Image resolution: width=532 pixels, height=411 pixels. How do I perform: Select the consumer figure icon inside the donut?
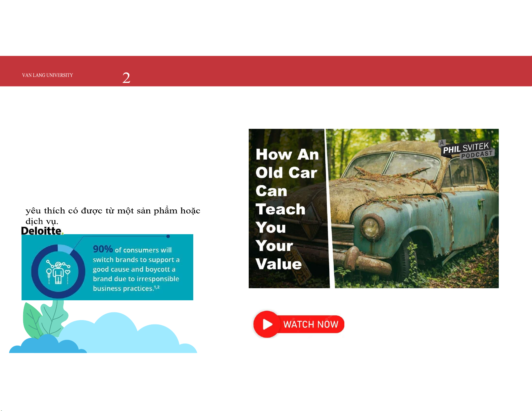pos(58,271)
